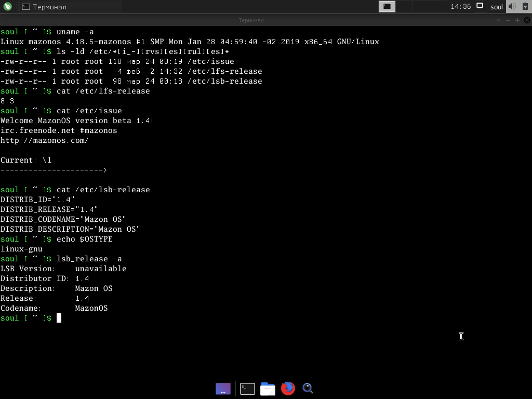Maximize the Терминал window with plus icon
The width and height of the screenshot is (532, 399).
[517, 20]
